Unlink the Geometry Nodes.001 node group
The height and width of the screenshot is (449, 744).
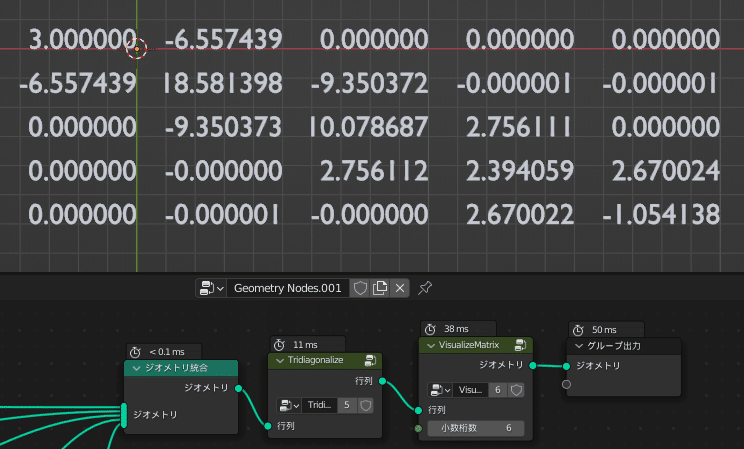(x=400, y=288)
